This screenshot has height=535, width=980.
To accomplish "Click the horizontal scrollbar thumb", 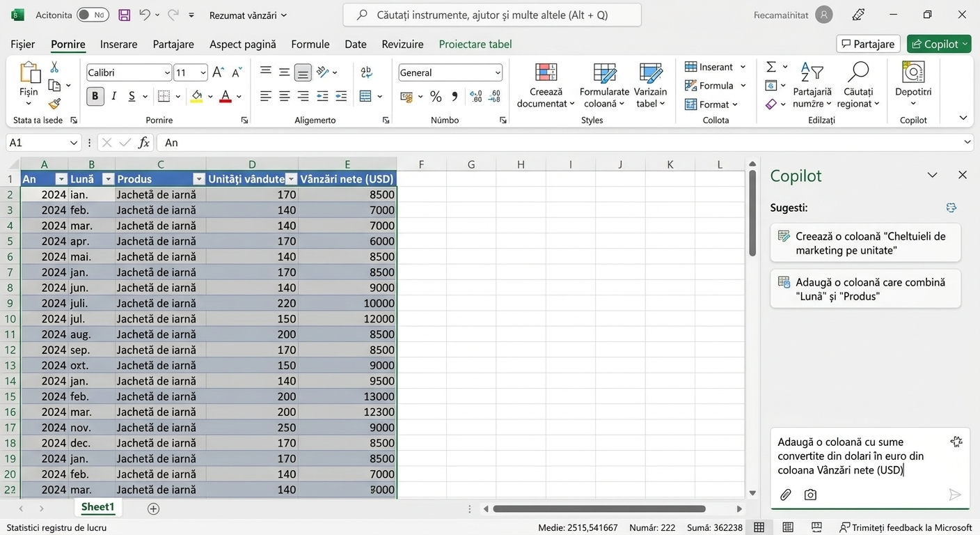I will coord(599,509).
